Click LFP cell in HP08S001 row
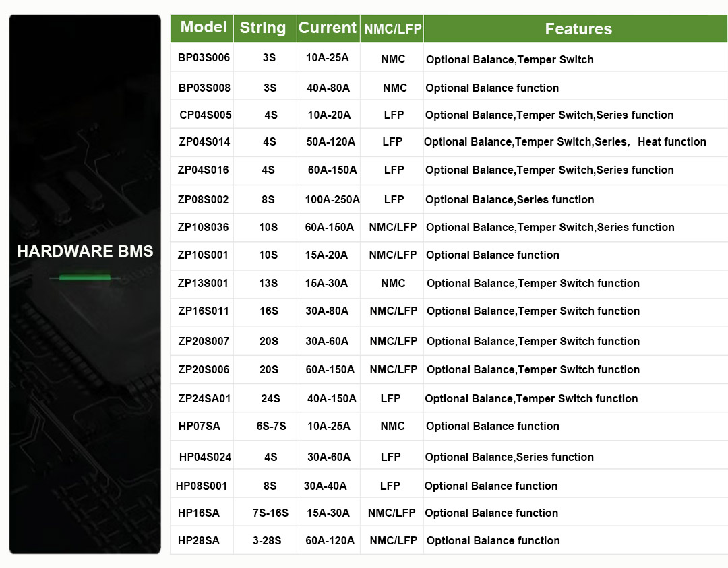Screen dimensions: 728x568 390,486
